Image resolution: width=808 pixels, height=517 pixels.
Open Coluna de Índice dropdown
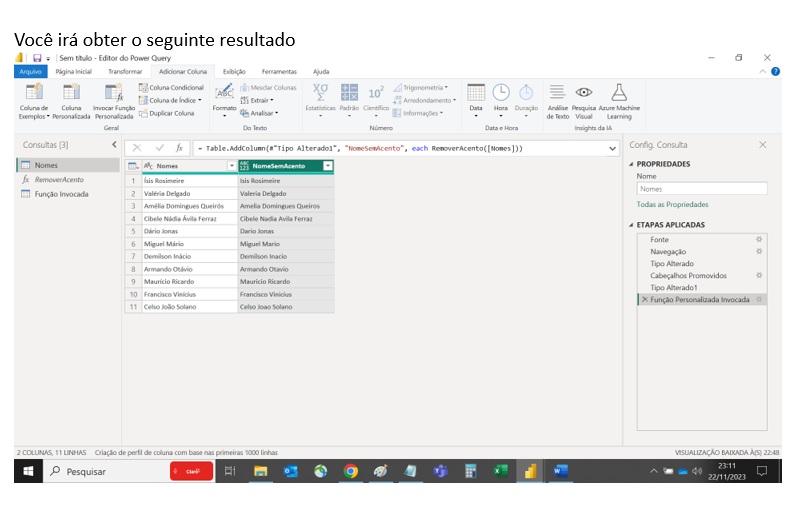pyautogui.click(x=170, y=101)
